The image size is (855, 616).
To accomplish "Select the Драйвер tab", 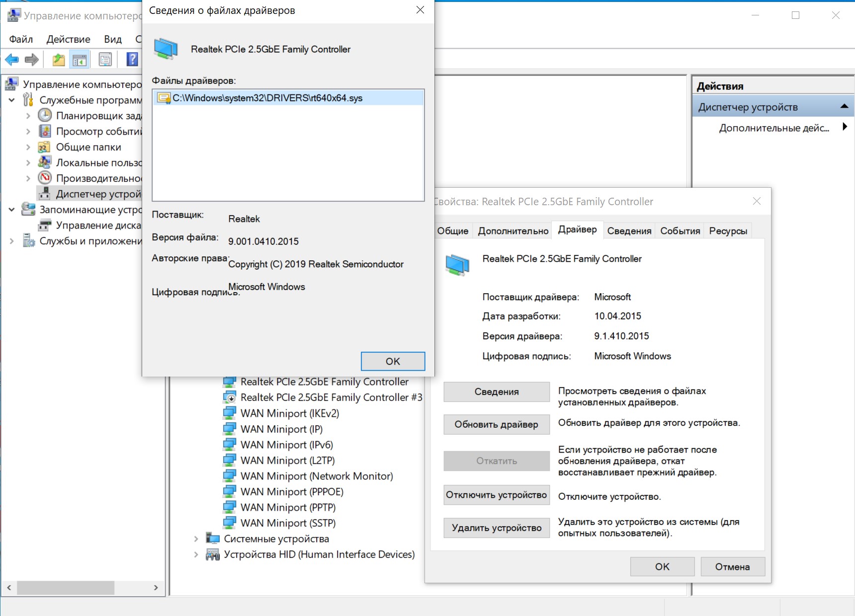I will (x=578, y=230).
